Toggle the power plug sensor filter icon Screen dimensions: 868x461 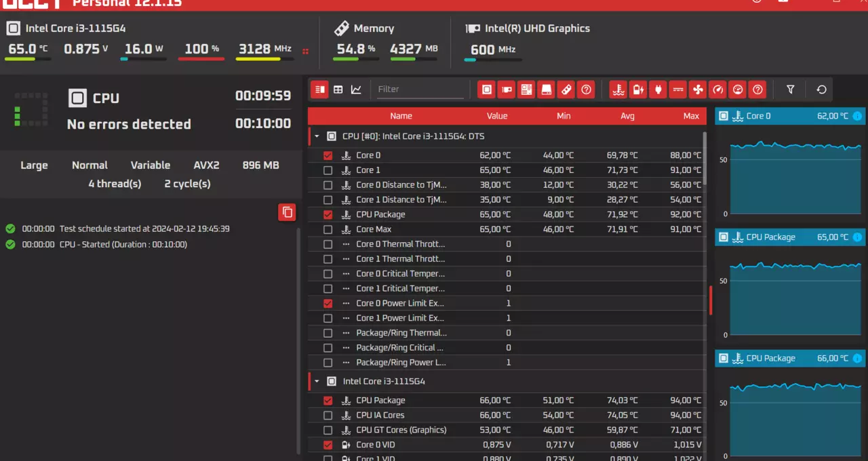click(658, 89)
